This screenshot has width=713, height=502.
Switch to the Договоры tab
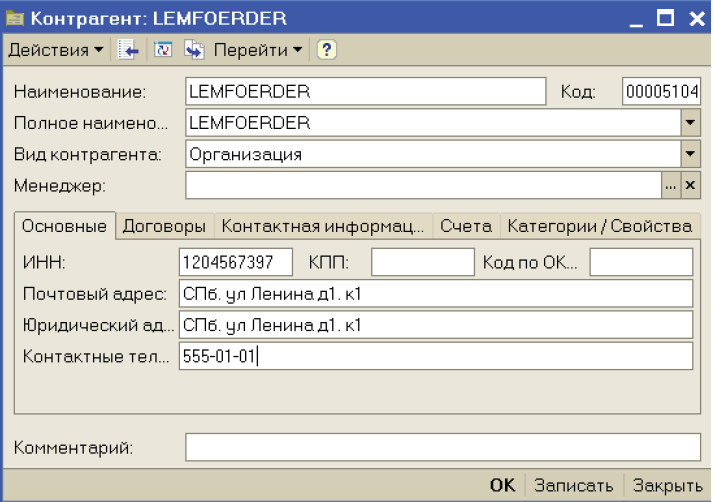164,226
